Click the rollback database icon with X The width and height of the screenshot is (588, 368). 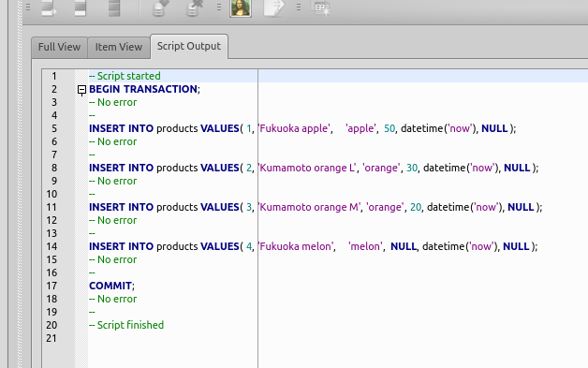194,7
